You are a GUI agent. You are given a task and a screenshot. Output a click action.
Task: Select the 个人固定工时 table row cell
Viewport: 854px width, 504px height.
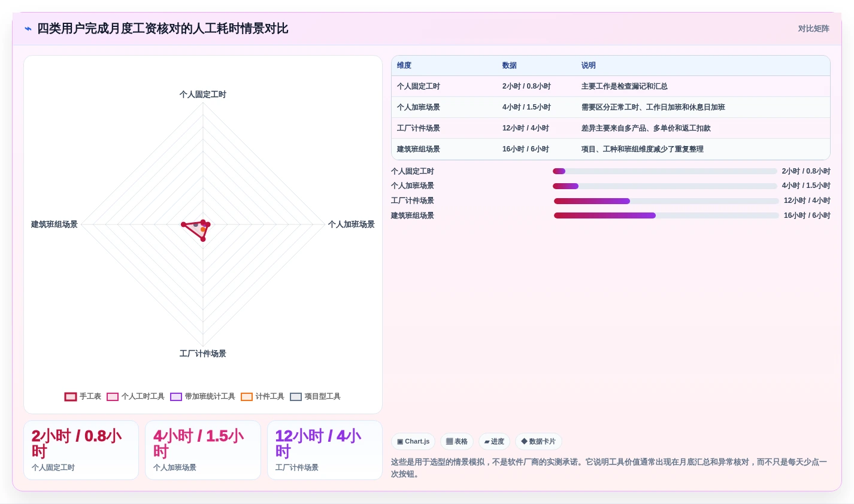pyautogui.click(x=444, y=87)
